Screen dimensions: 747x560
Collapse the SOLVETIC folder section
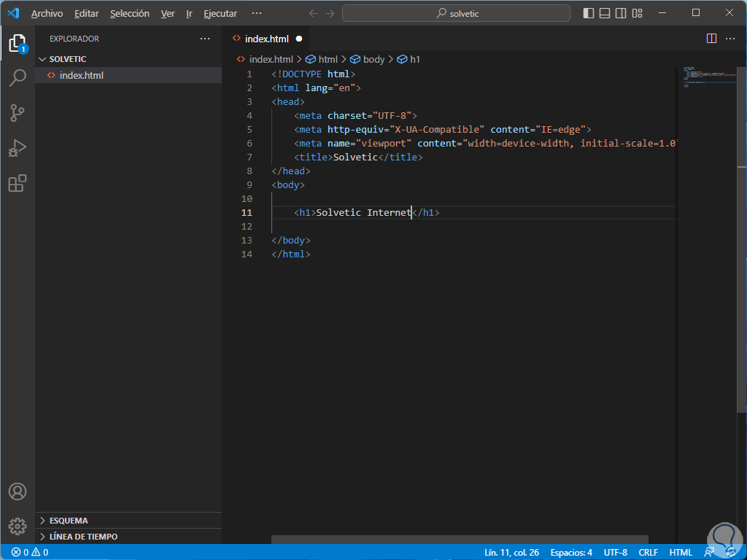click(x=67, y=59)
